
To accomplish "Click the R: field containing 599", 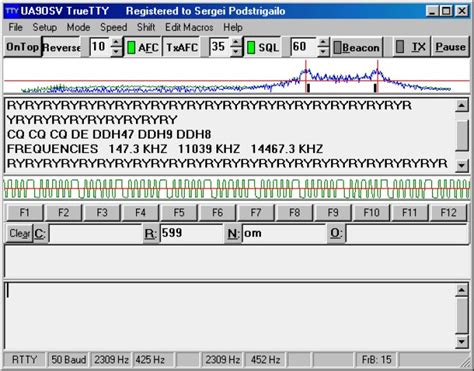I will point(191,233).
